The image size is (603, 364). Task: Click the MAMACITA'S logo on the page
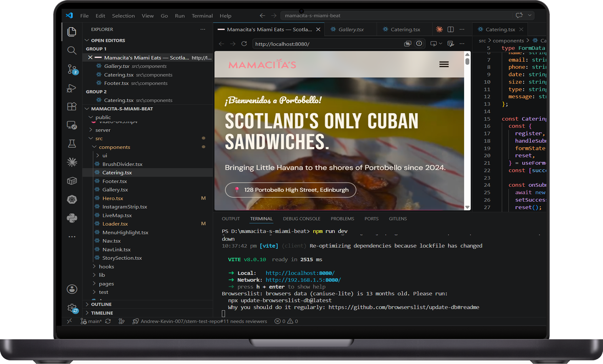click(262, 64)
